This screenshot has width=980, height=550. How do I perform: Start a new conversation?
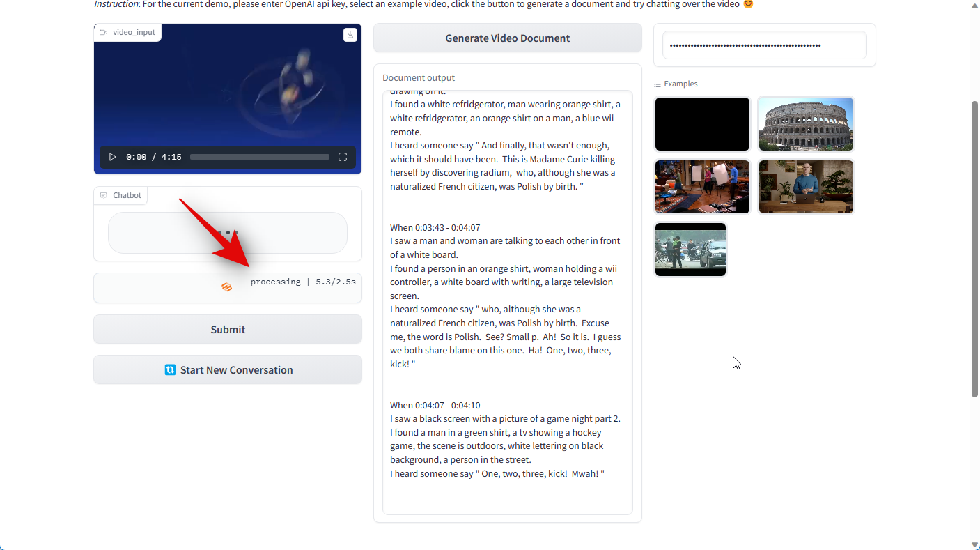228,370
